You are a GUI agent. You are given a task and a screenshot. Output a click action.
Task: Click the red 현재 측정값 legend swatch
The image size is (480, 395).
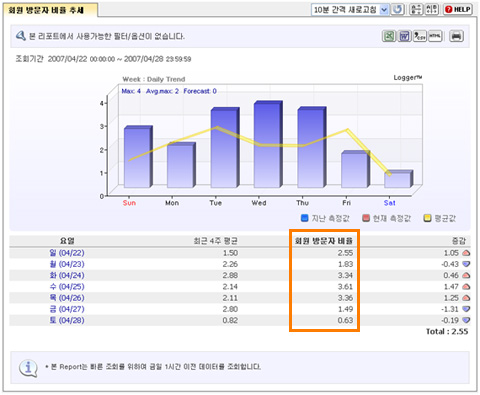coord(366,218)
